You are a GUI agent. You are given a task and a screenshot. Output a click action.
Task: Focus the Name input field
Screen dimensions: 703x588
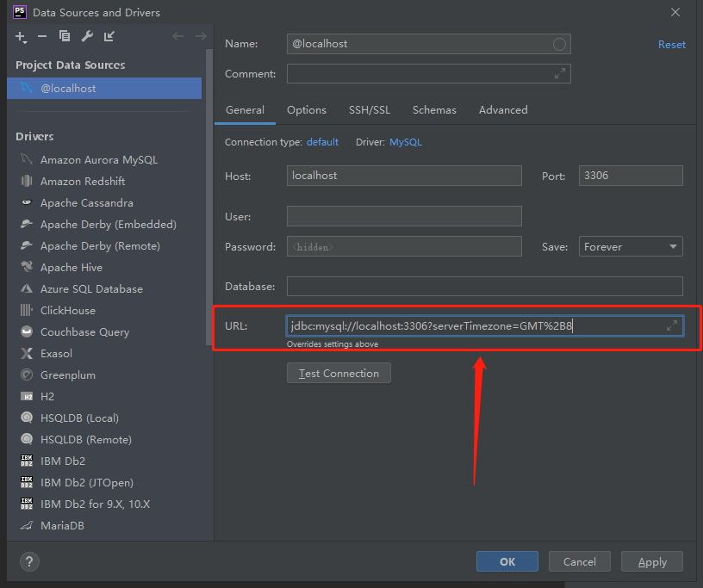click(x=429, y=44)
